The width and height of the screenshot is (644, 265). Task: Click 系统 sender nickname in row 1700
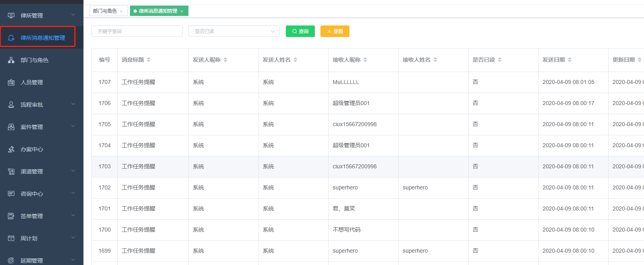tap(198, 230)
